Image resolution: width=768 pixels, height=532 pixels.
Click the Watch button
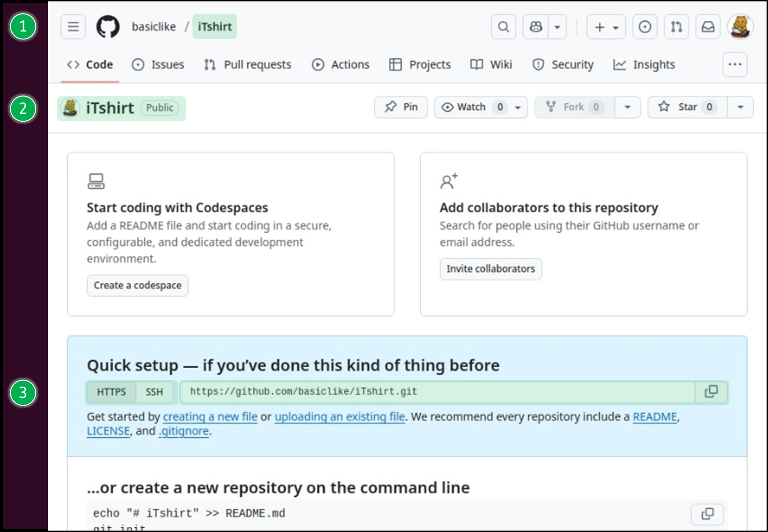[x=481, y=107]
